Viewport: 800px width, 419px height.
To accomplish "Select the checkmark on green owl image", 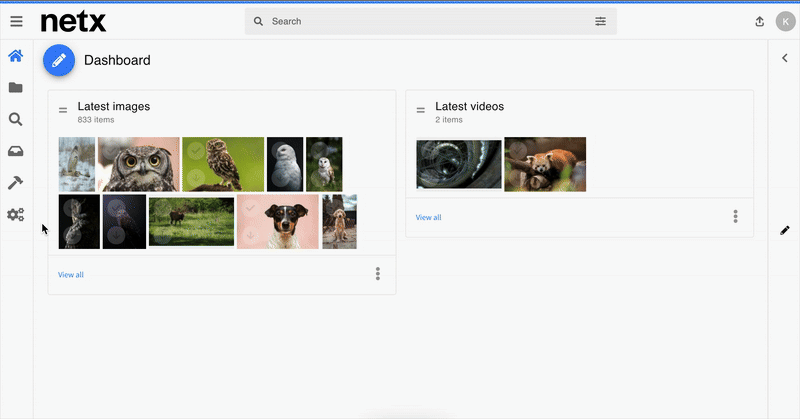I will coord(195,151).
